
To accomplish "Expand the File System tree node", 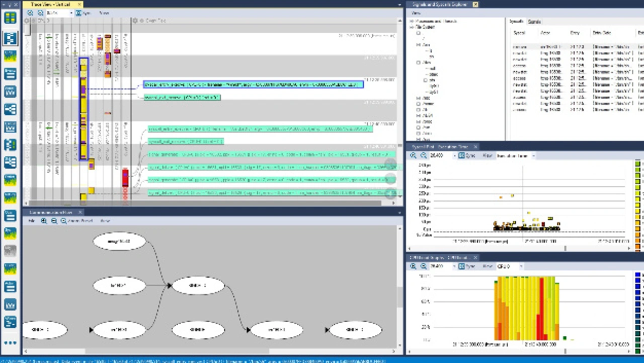I will pyautogui.click(x=412, y=27).
